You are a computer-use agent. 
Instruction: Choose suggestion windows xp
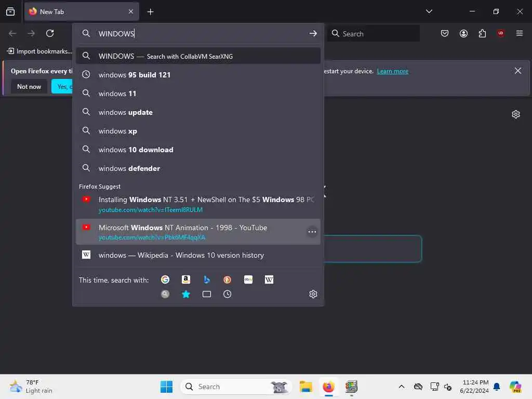pyautogui.click(x=198, y=131)
